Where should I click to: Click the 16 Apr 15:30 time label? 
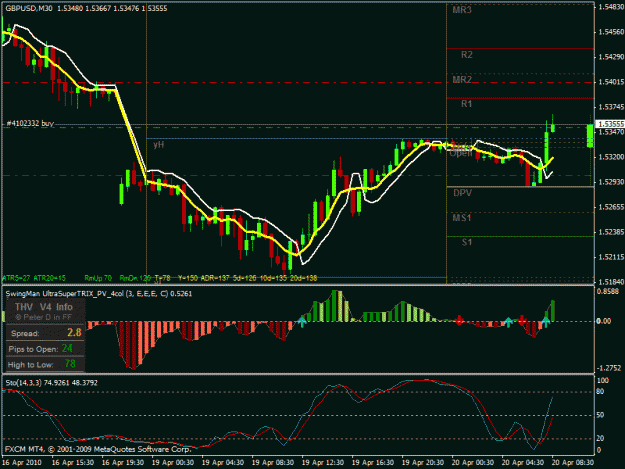point(73,463)
